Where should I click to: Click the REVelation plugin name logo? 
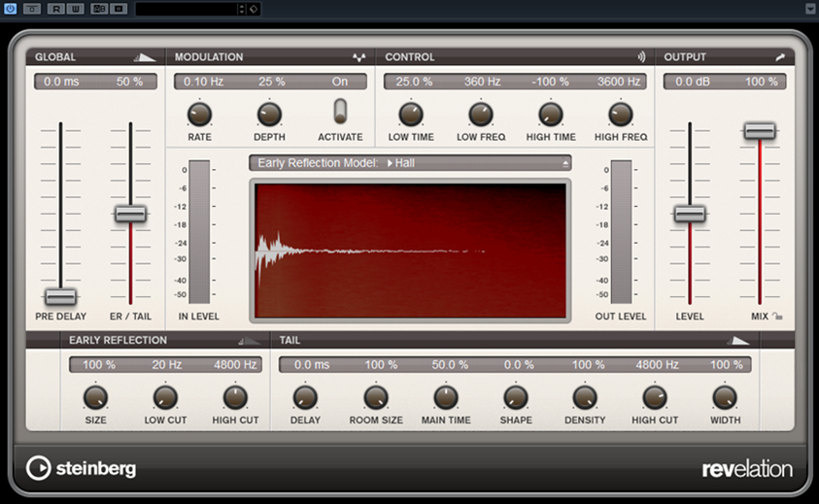tap(747, 469)
